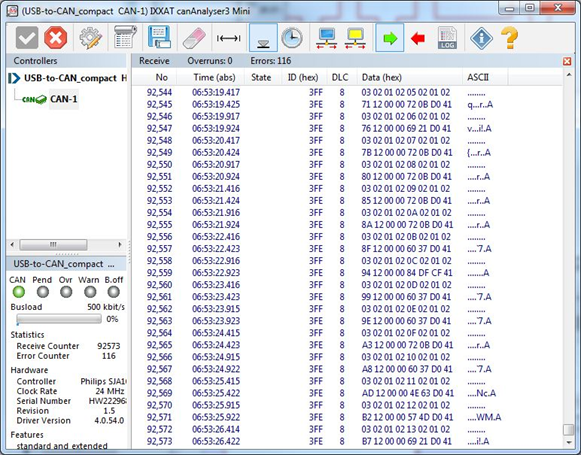This screenshot has height=455, width=581.
Task: Click the Warn status LED
Action: [x=90, y=292]
